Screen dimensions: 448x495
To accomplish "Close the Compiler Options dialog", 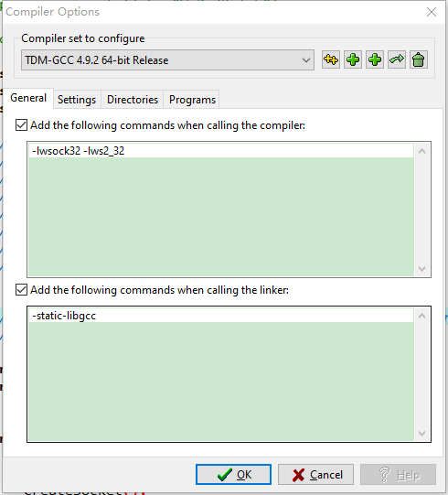I will pyautogui.click(x=432, y=12).
